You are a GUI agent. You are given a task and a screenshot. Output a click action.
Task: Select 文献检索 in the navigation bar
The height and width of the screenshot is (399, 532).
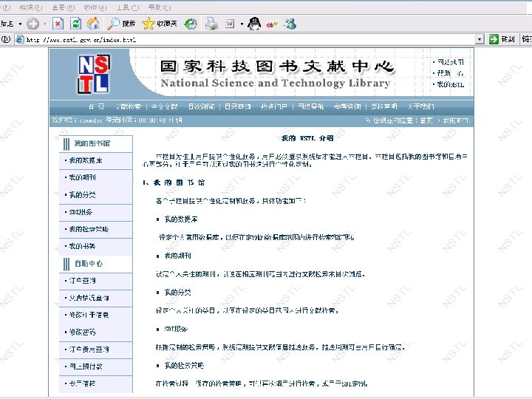click(x=129, y=106)
